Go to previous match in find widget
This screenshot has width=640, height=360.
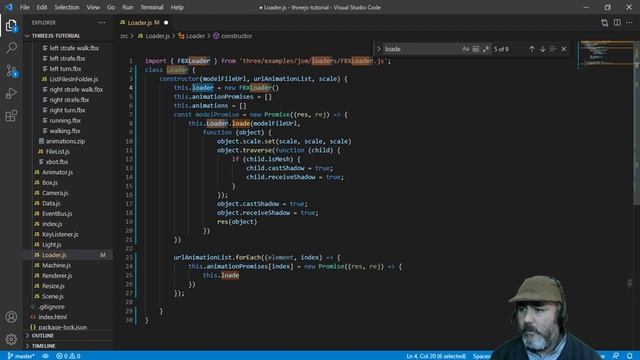click(x=531, y=49)
